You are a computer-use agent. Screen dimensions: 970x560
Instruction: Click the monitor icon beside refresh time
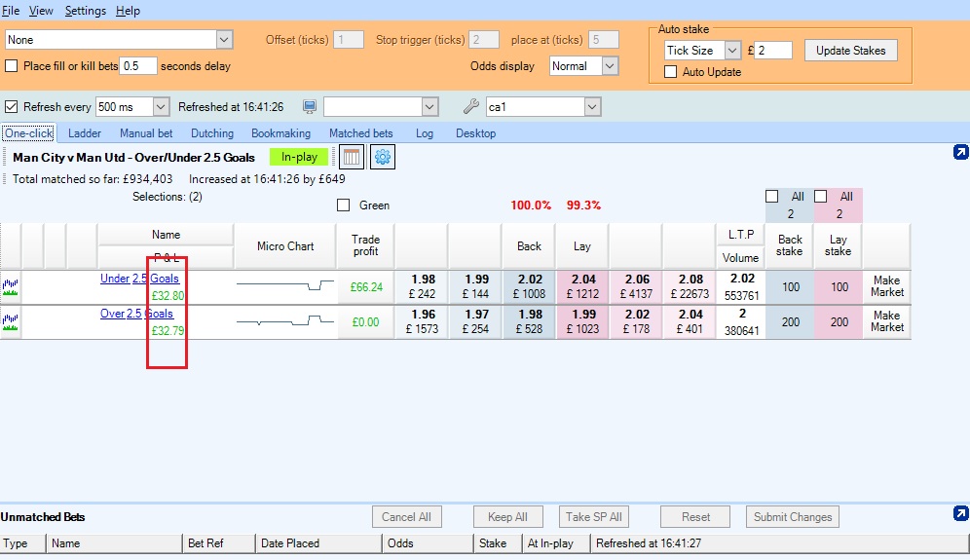[310, 106]
